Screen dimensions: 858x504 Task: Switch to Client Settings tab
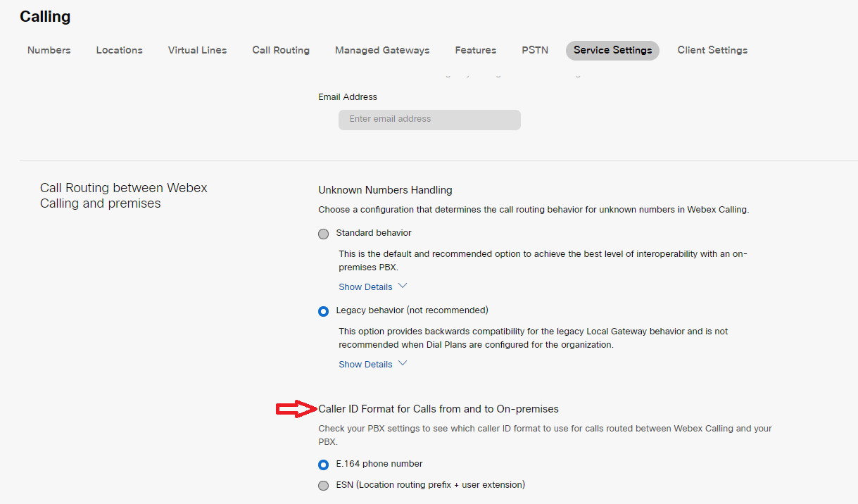coord(712,50)
